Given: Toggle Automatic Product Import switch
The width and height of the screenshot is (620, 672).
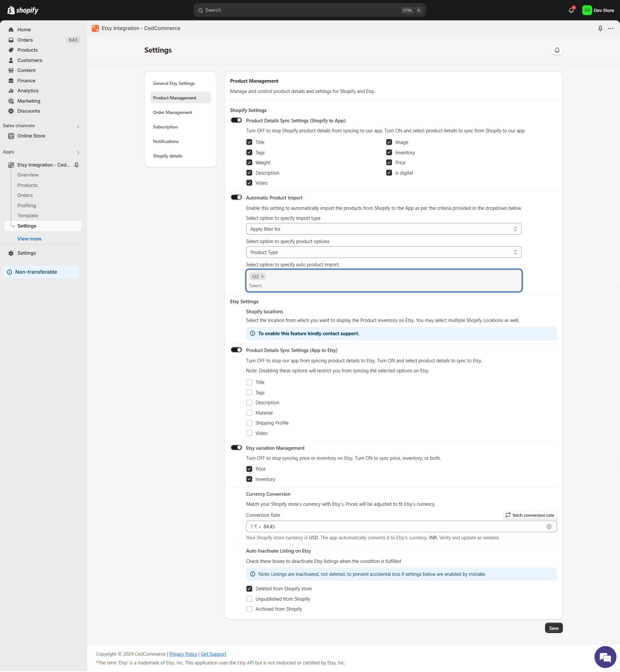Looking at the screenshot, I should pos(236,198).
